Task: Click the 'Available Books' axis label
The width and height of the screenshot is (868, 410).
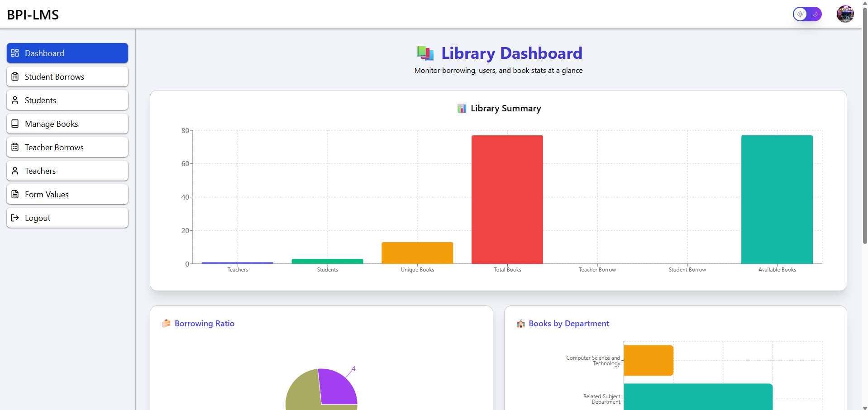Action: point(777,270)
